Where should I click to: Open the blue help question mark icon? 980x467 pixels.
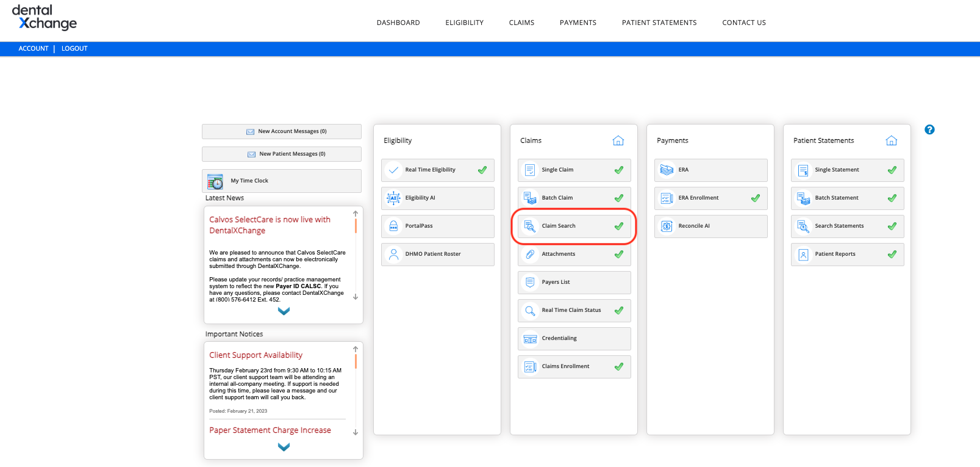point(929,129)
